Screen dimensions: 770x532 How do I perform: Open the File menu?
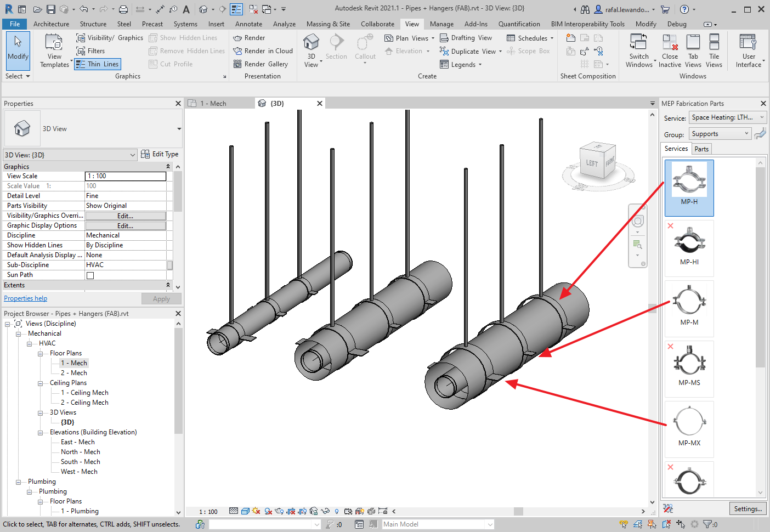pyautogui.click(x=15, y=24)
